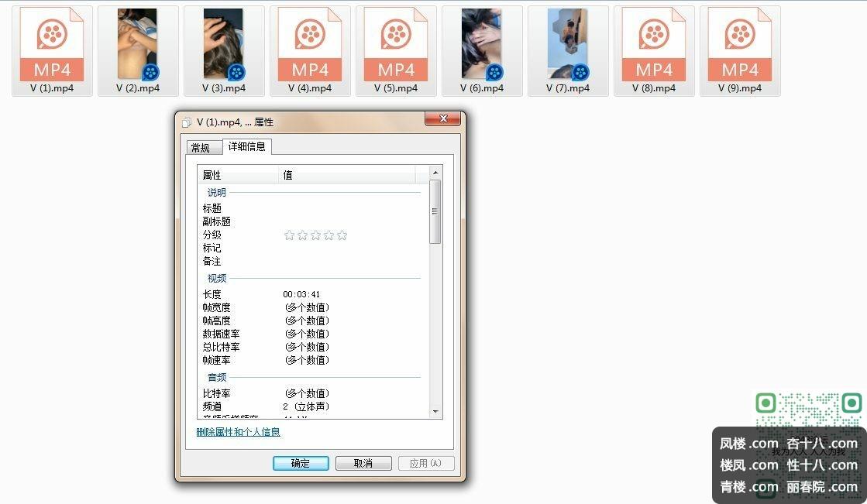Select the V (6).mp4 file
The image size is (867, 504).
[x=482, y=51]
